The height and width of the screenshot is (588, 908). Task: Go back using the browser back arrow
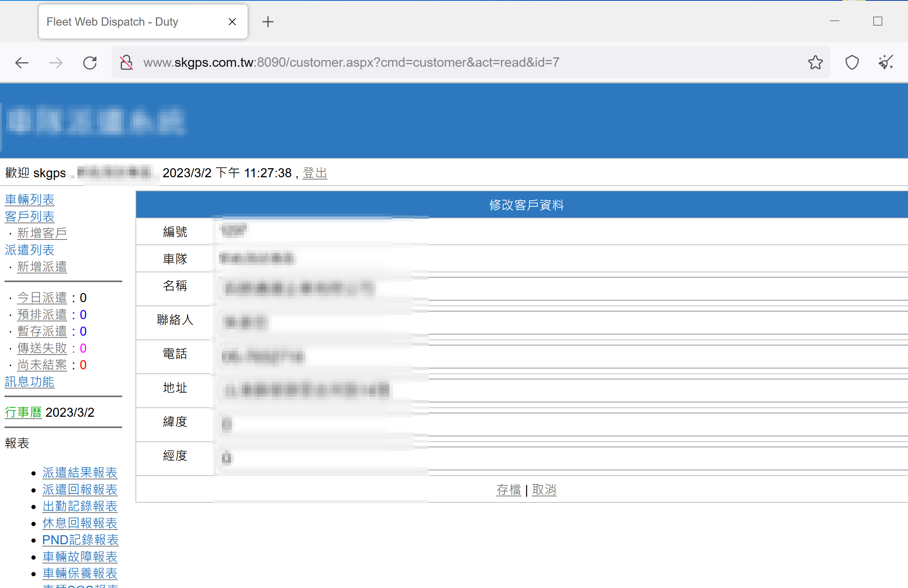(x=22, y=63)
